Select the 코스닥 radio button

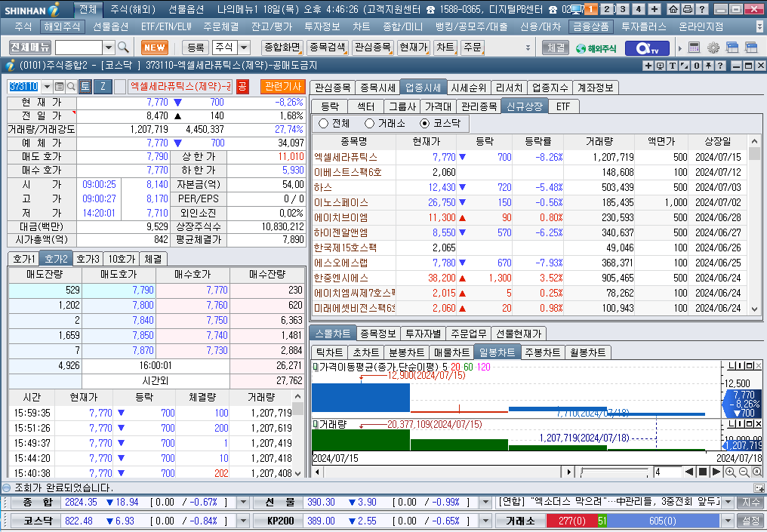pos(424,124)
